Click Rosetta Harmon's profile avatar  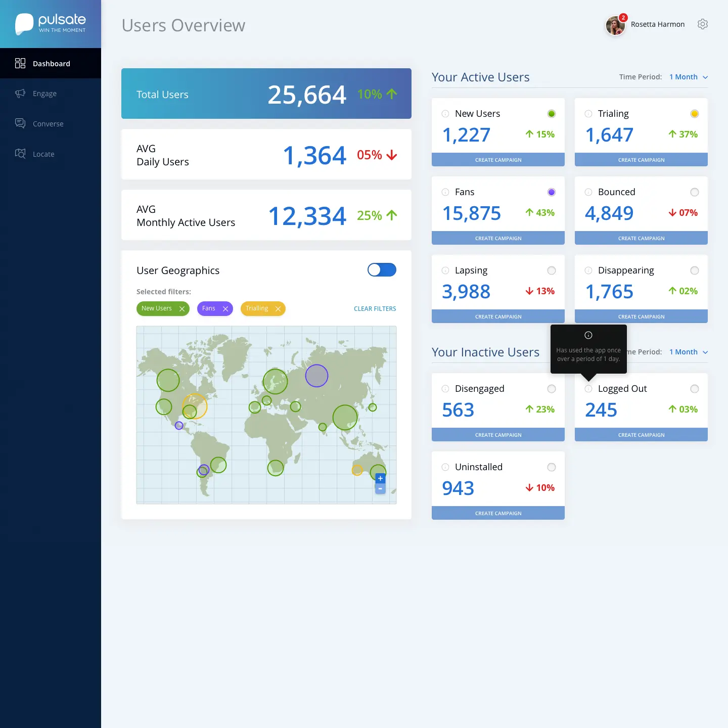615,25
